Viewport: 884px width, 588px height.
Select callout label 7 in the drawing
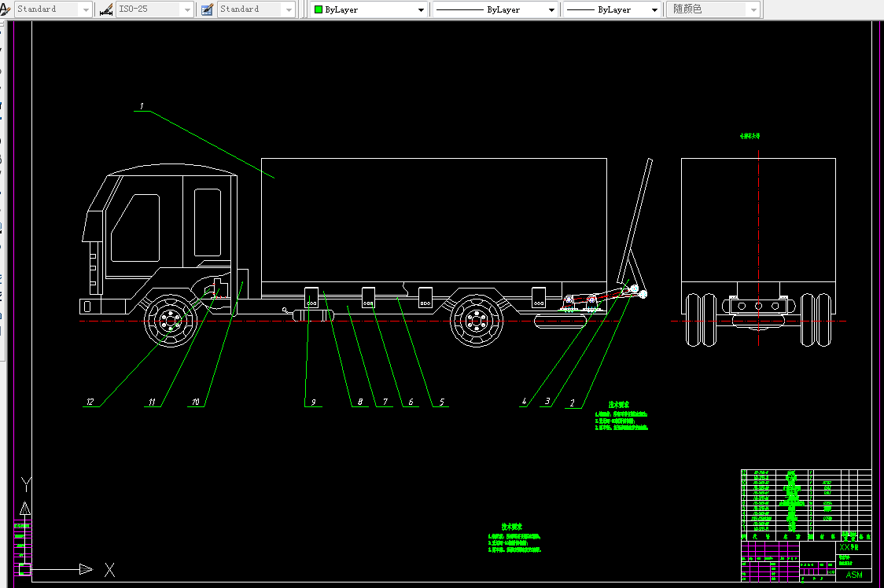(385, 402)
